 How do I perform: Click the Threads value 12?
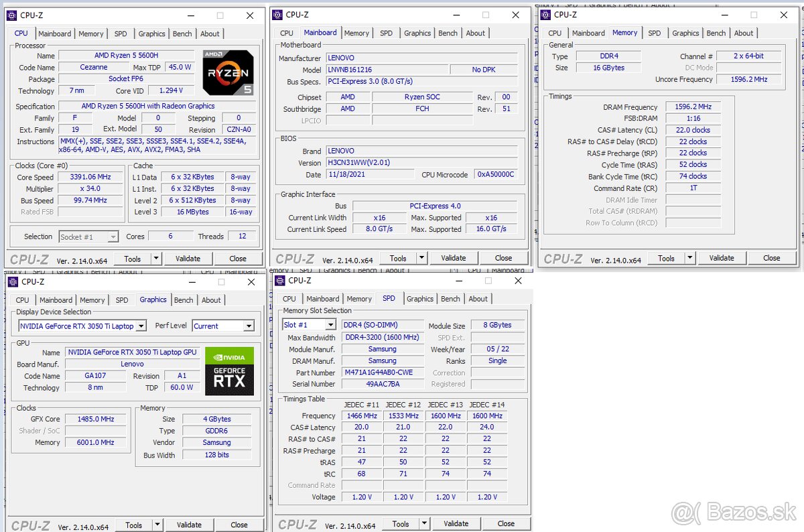click(x=242, y=236)
